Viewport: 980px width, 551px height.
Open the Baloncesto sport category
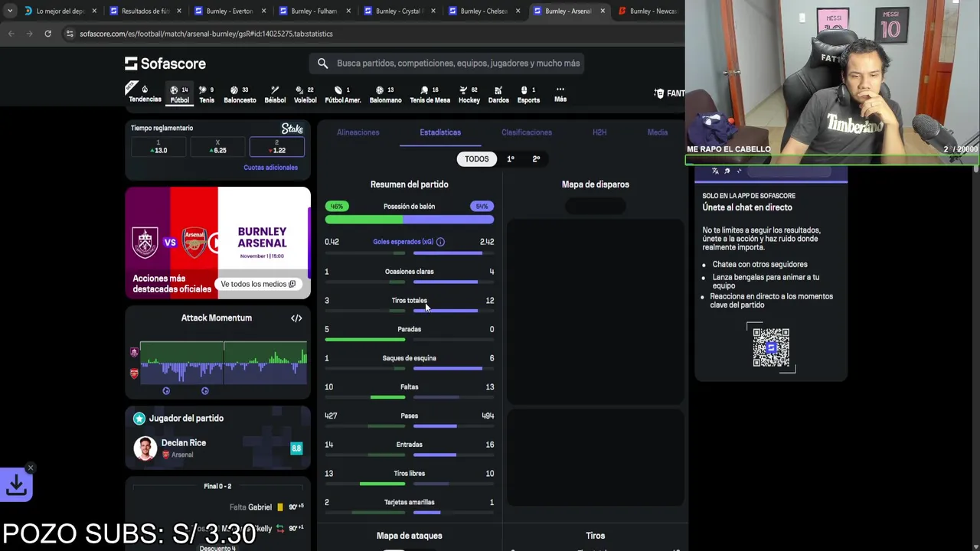point(240,94)
